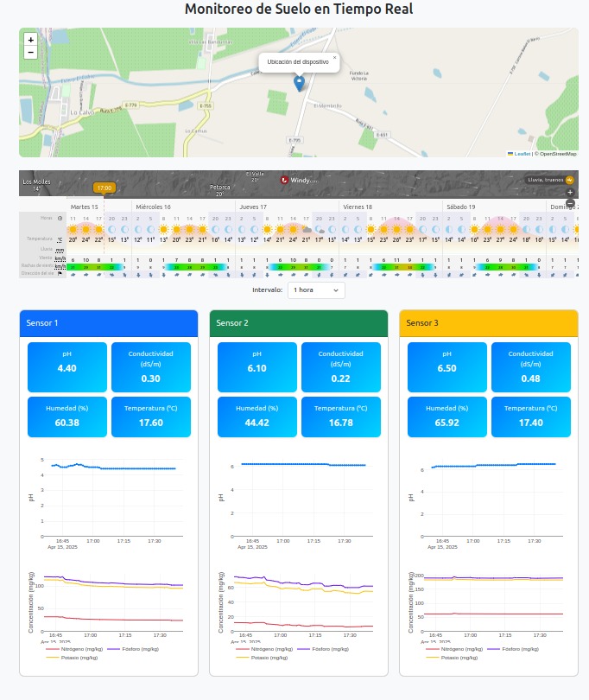This screenshot has width=589, height=700.
Task: Toggle rain unit mm in forecast
Action: [x=60, y=250]
